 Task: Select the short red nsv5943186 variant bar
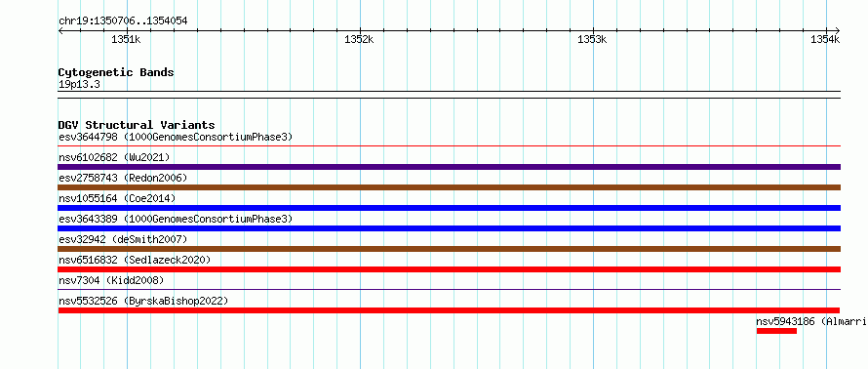[776, 331]
